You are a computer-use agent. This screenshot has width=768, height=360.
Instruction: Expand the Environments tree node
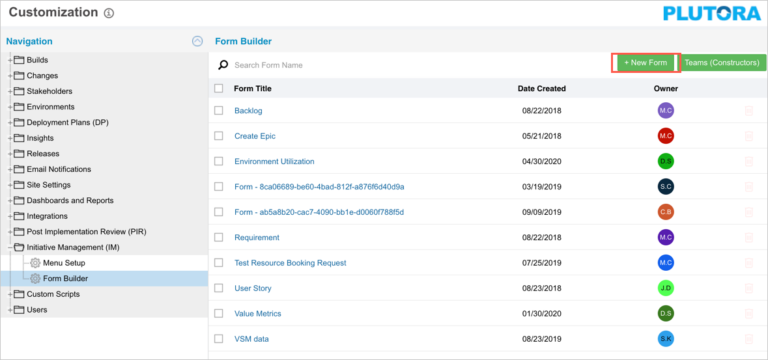(x=10, y=107)
